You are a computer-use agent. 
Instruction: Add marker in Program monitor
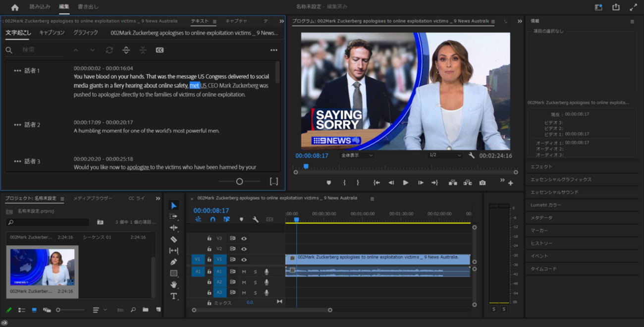(x=328, y=183)
